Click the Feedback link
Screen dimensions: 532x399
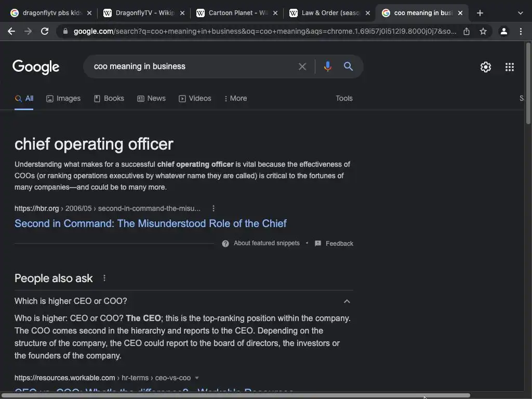click(339, 243)
